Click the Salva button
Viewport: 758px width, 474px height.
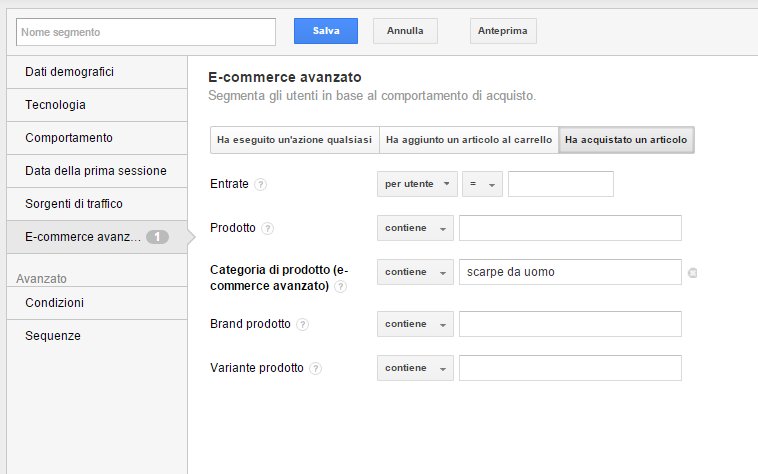point(325,32)
